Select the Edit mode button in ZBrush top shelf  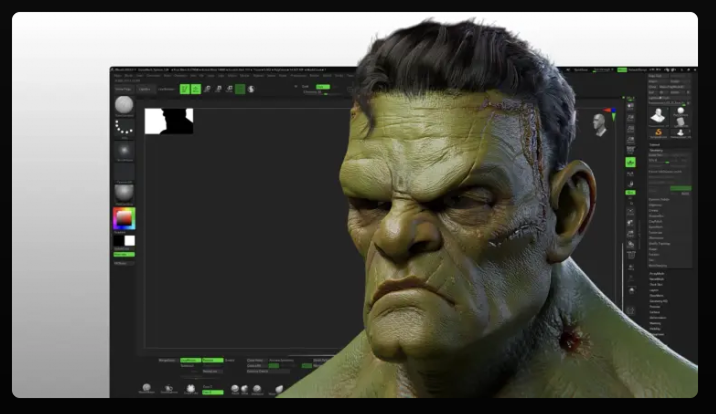184,89
